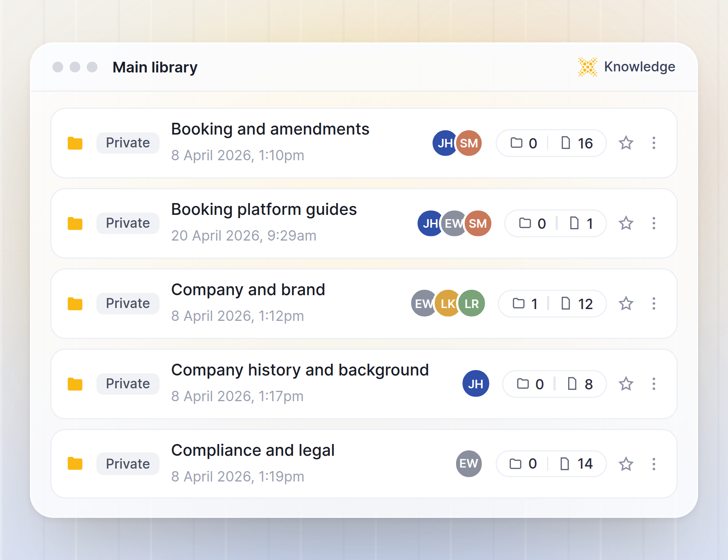The width and height of the screenshot is (728, 560).
Task: Open the three-dot menu for Company and brand
Action: click(654, 304)
